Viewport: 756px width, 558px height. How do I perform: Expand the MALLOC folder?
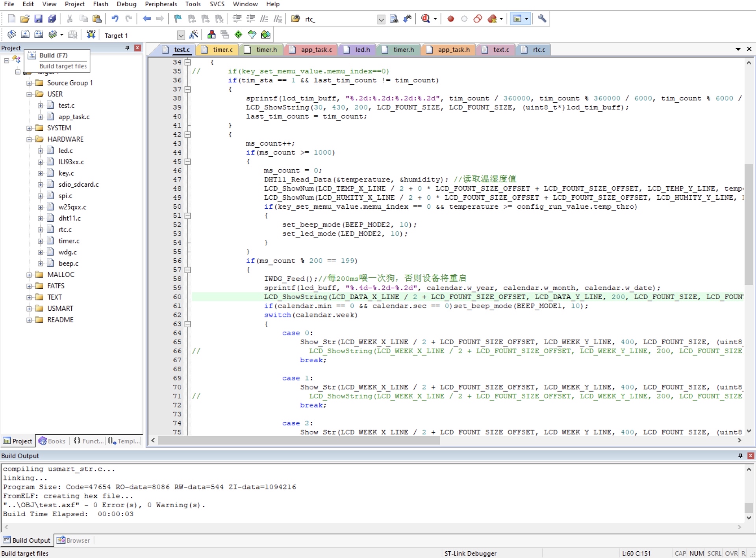click(29, 275)
